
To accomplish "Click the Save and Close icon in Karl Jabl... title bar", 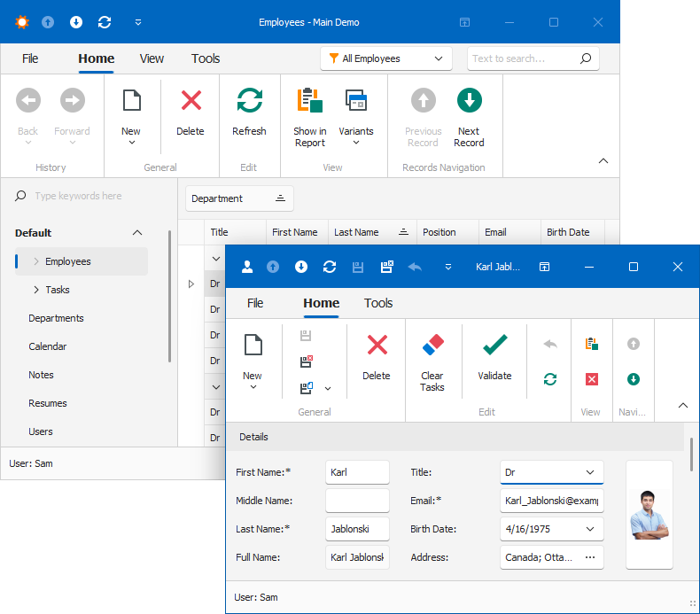I will pyautogui.click(x=386, y=267).
